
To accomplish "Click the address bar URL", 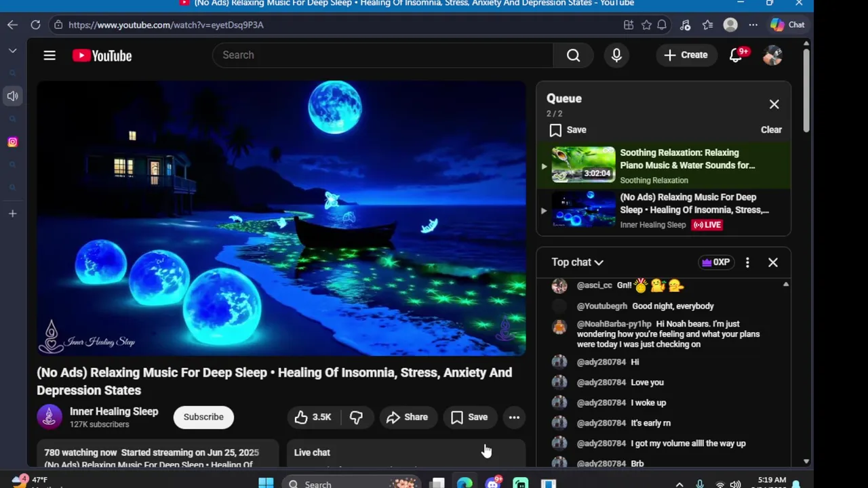I will tap(166, 25).
